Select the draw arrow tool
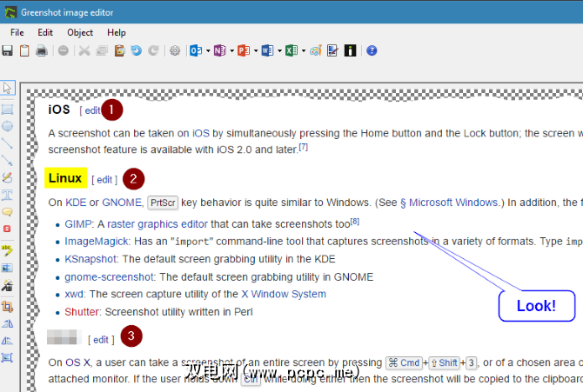Image resolution: width=583 pixels, height=392 pixels. (8, 161)
